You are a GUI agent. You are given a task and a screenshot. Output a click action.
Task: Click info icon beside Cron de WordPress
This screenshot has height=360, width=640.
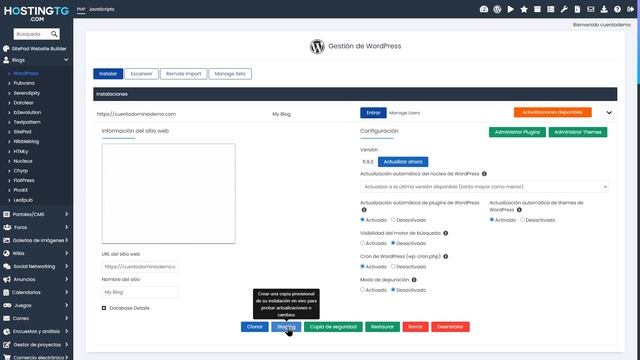[446, 256]
